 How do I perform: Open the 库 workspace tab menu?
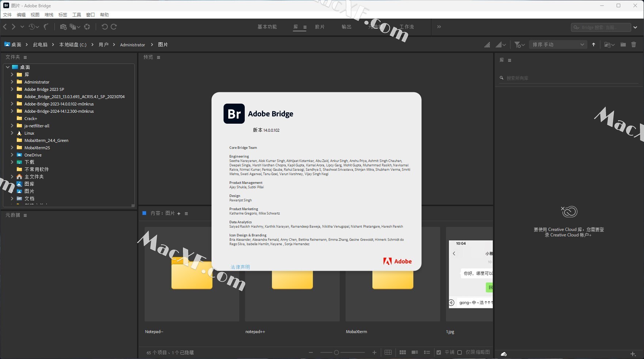305,27
